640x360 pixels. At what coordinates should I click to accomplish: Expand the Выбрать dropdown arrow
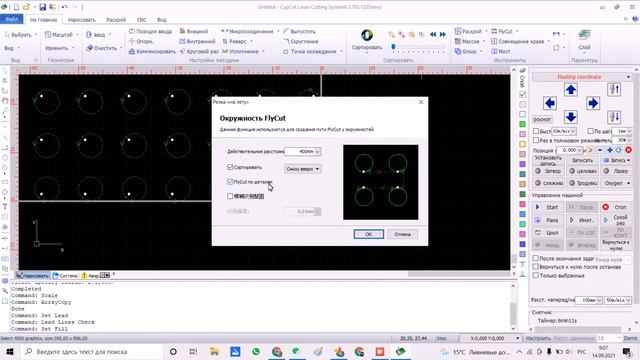pyautogui.click(x=35, y=35)
